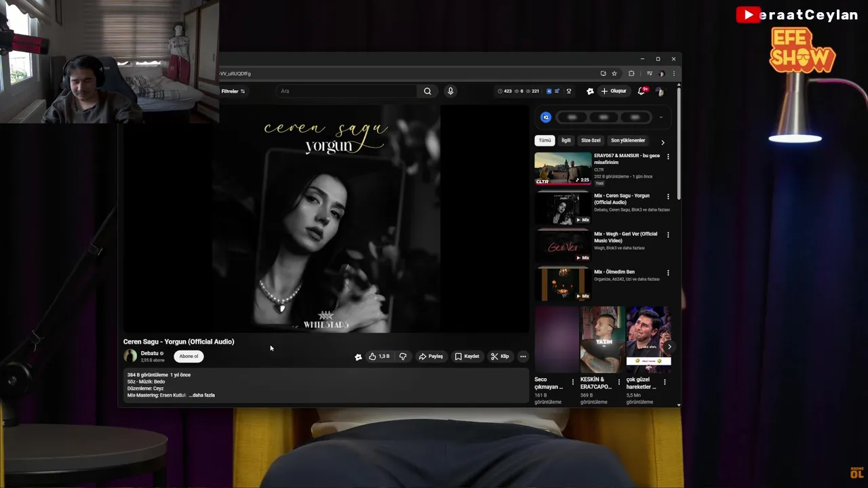The image size is (868, 488).
Task: Open options for the çok güzel hareketler short
Action: point(665,382)
